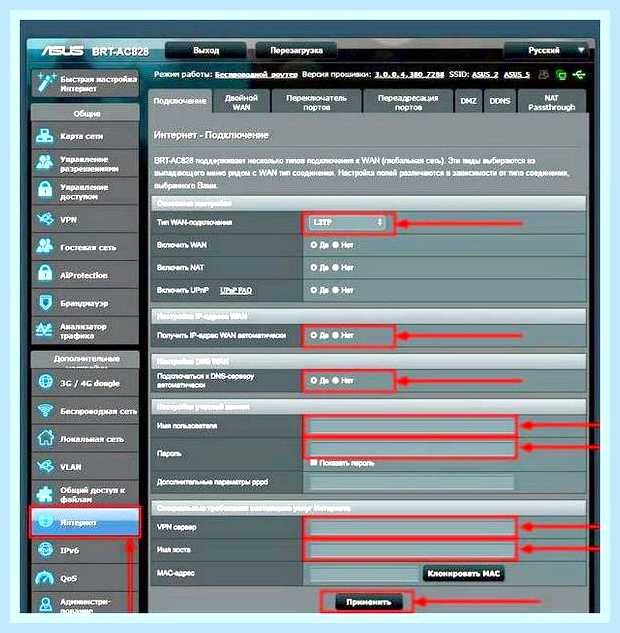Open the WAN connection type L2TP dropdown

(347, 222)
